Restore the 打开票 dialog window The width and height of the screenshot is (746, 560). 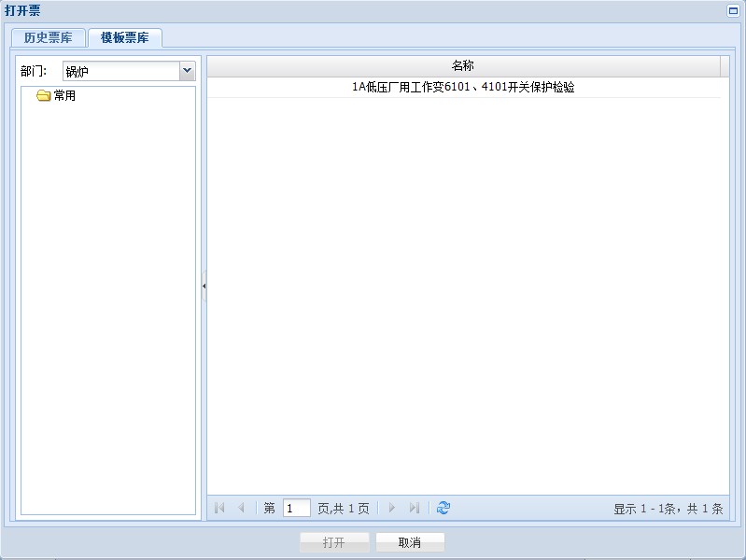point(733,10)
